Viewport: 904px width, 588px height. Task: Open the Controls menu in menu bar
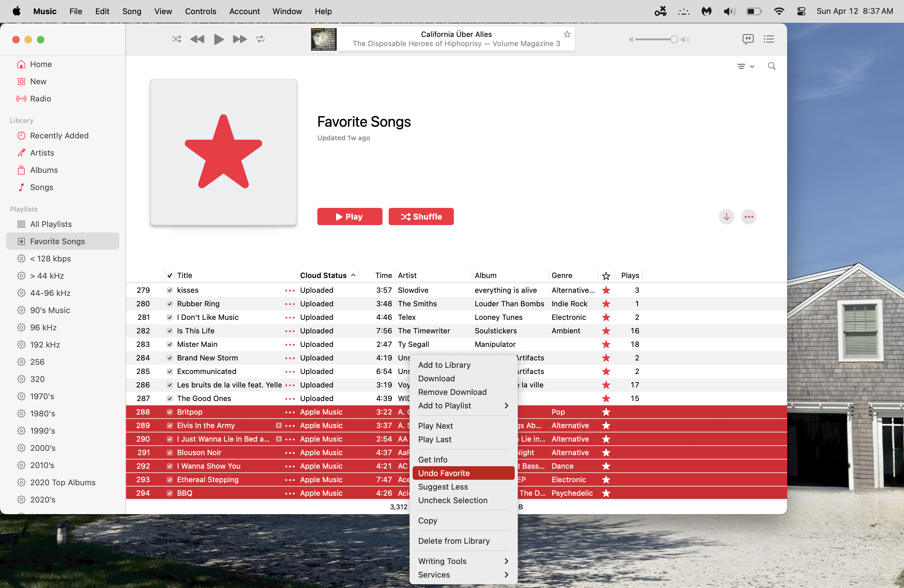(200, 11)
